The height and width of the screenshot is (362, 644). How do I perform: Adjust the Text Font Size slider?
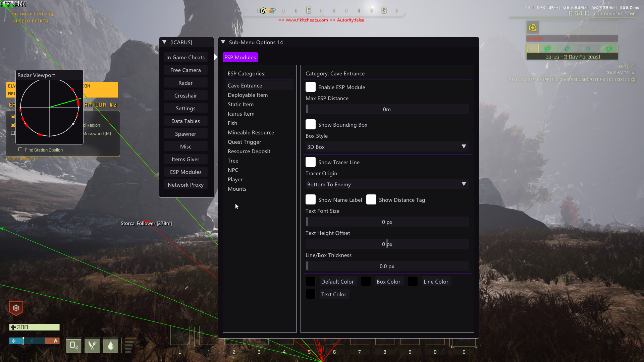pyautogui.click(x=387, y=222)
